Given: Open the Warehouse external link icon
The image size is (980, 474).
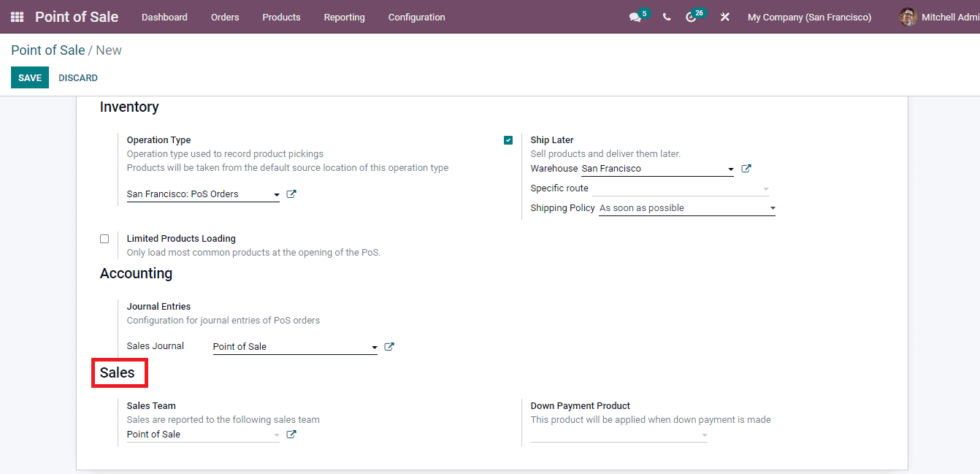Looking at the screenshot, I should (x=746, y=167).
